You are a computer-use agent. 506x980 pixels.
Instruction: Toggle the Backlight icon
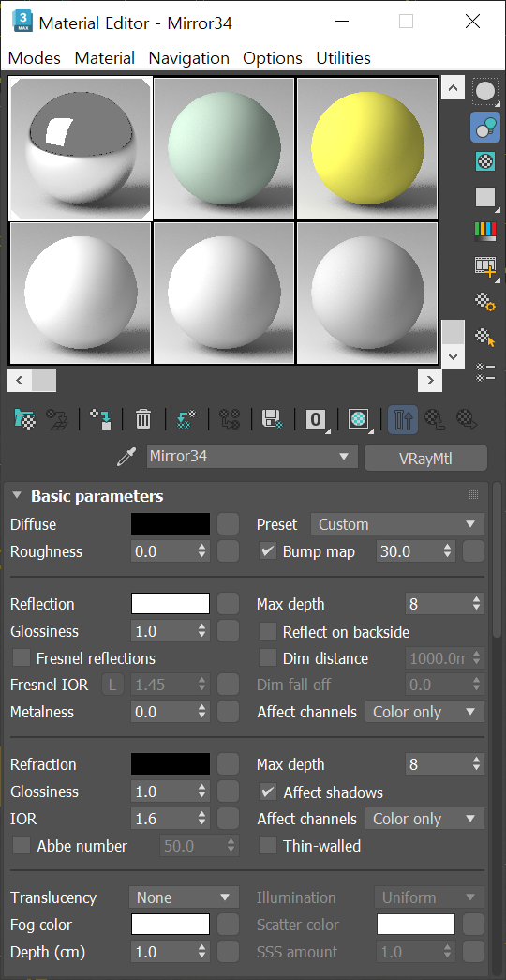pos(484,128)
